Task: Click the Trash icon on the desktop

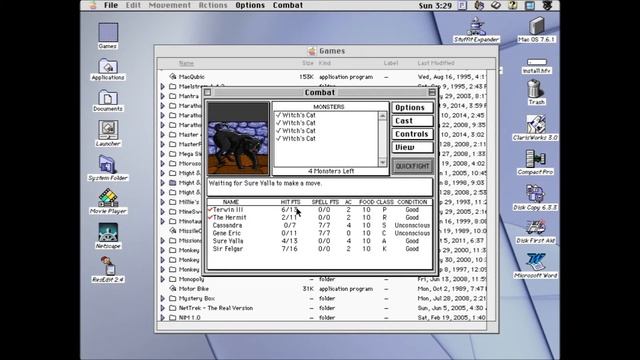Action: click(x=535, y=89)
